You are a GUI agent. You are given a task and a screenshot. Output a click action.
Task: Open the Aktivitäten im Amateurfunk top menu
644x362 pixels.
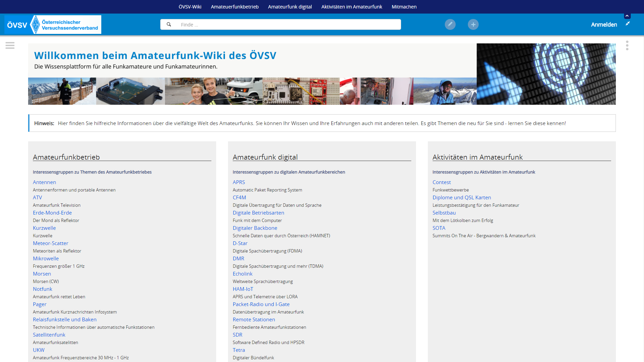click(352, 7)
